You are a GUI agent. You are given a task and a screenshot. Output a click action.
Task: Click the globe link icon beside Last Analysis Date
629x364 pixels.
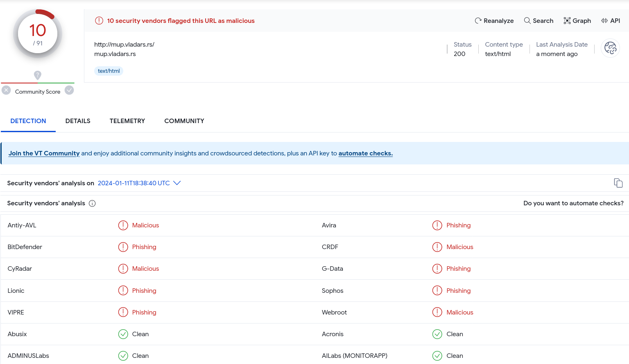(610, 48)
